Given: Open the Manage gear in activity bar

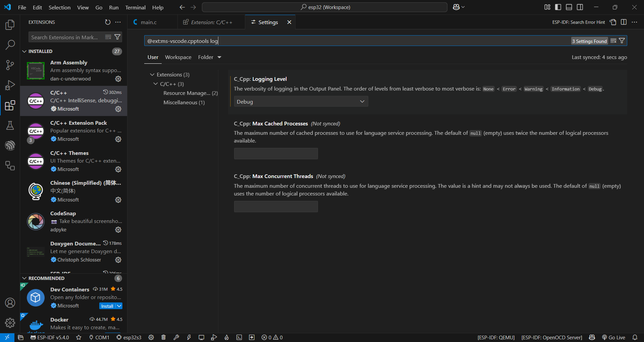Looking at the screenshot, I should (x=10, y=323).
